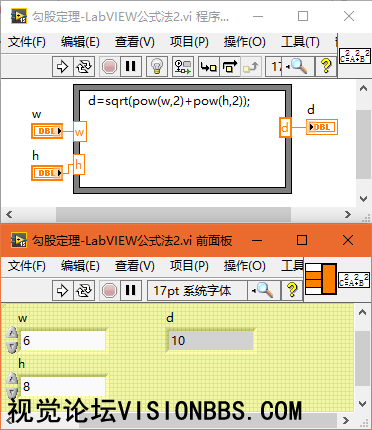
Task: Click search magnifier in front panel toolbar
Action: tap(263, 291)
